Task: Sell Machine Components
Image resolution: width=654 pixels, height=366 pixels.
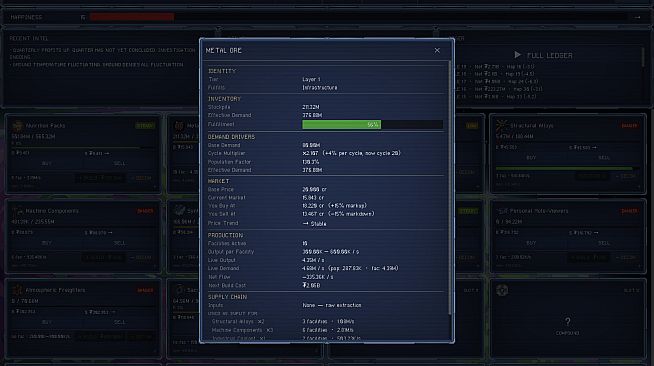Action: coord(120,243)
